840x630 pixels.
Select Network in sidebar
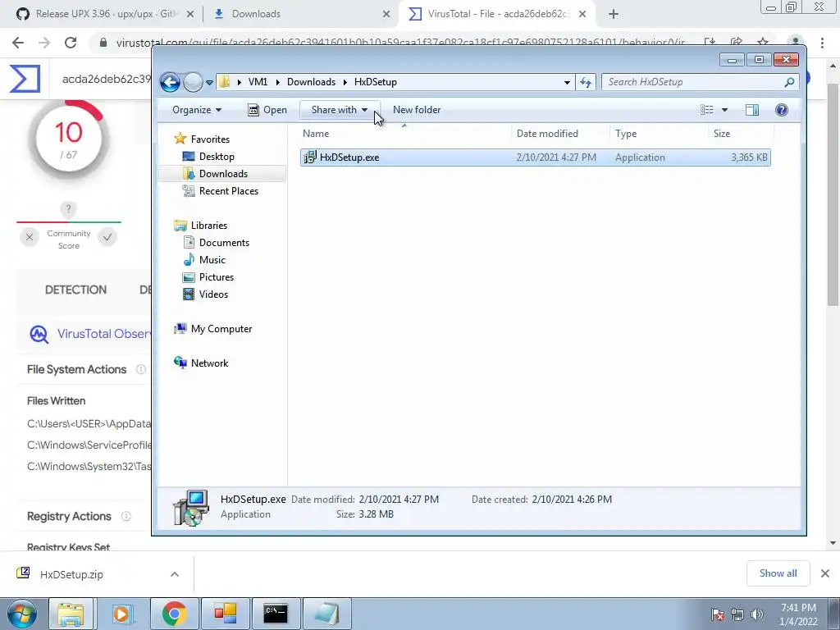click(201, 363)
